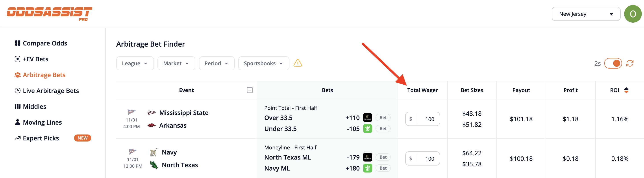Open the League filter dropdown
The image size is (644, 178).
click(x=135, y=63)
